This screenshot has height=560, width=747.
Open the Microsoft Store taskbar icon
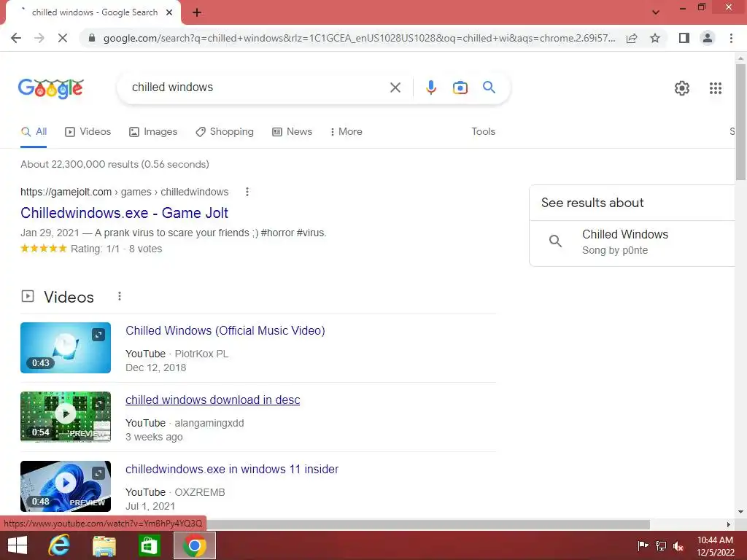click(x=149, y=545)
